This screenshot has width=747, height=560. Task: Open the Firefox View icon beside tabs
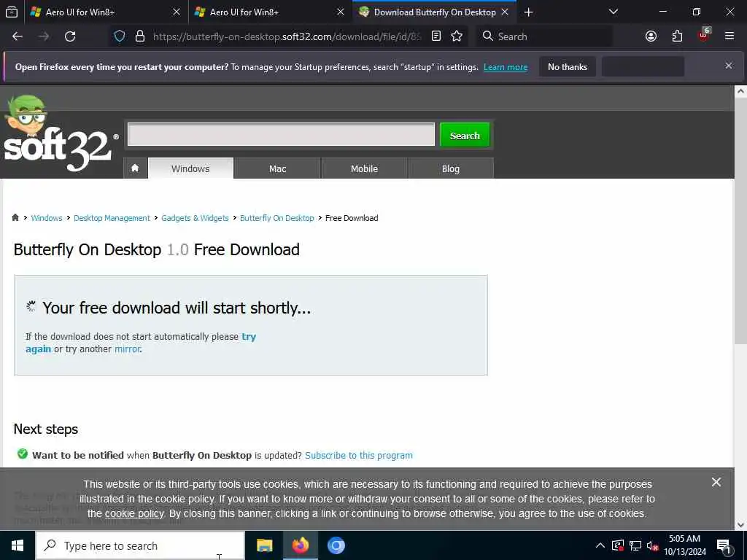12,12
